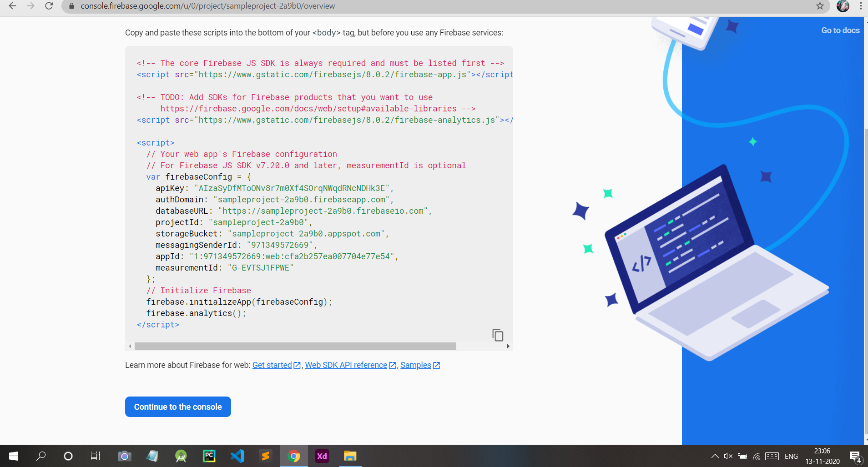Open File Explorer from the taskbar

coord(350,456)
